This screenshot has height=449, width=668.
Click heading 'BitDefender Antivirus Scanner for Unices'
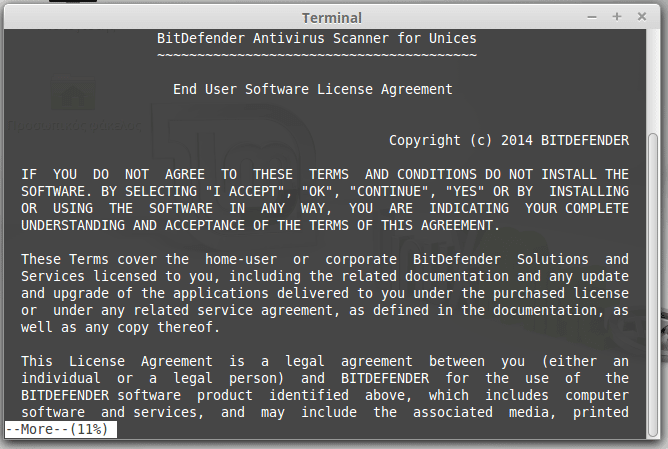pos(317,38)
